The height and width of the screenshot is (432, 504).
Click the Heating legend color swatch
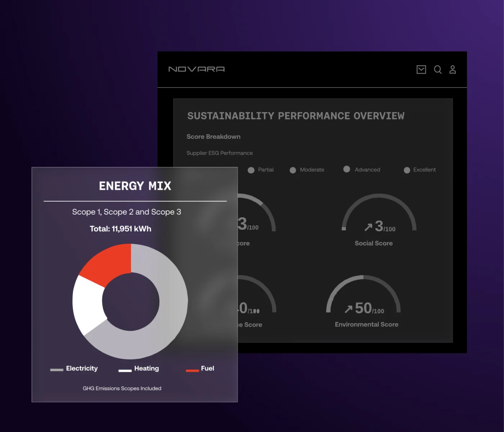coord(125,370)
